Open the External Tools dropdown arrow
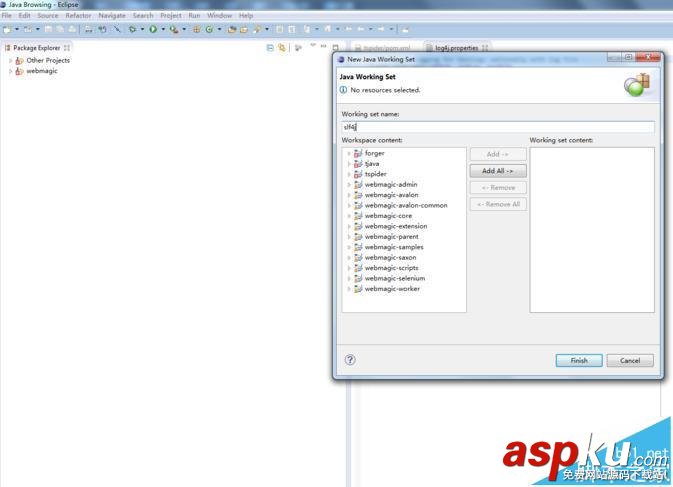The width and height of the screenshot is (673, 487). point(184,29)
